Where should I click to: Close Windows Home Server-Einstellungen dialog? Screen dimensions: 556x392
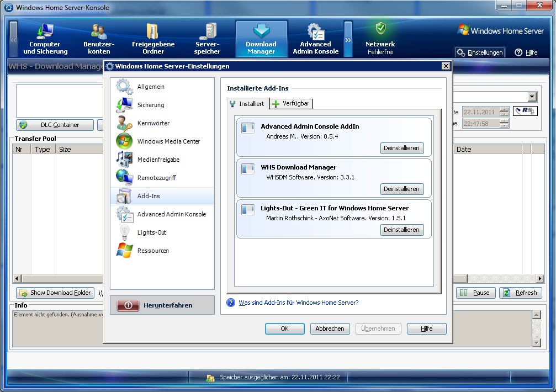446,66
